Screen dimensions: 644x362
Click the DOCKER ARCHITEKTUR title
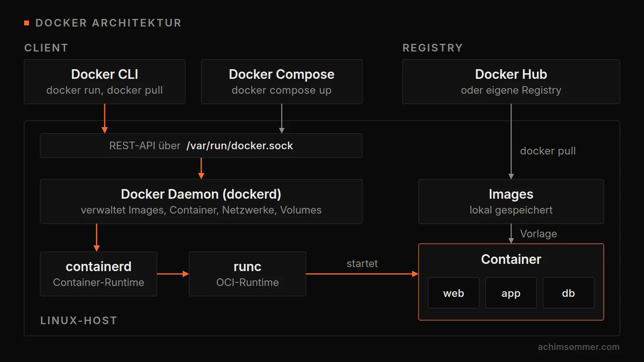click(x=108, y=23)
